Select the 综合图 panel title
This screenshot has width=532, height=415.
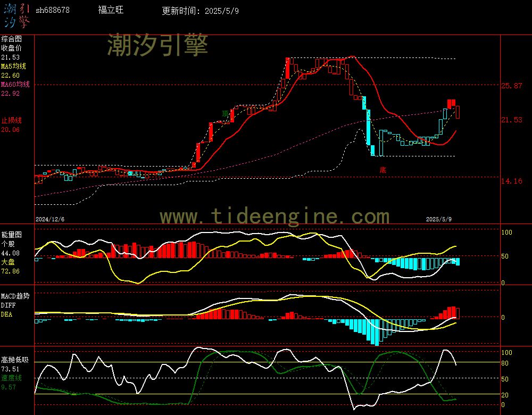pyautogui.click(x=11, y=39)
